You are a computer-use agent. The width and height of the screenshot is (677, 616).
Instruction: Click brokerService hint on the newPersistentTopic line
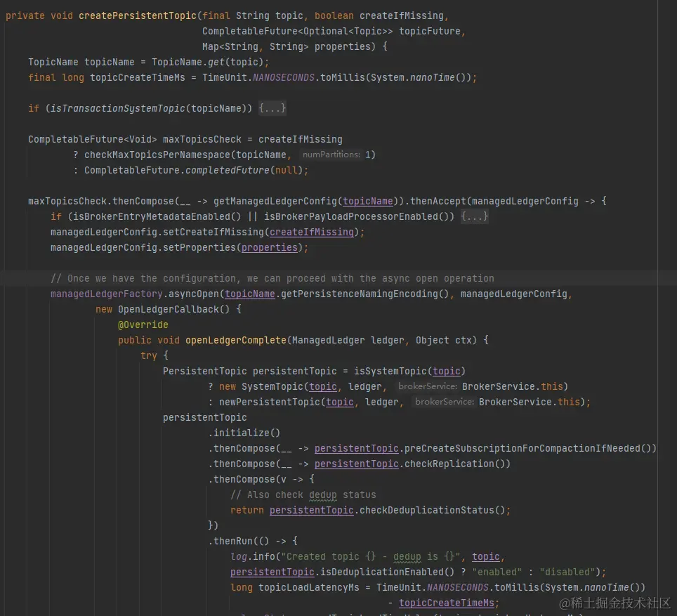(x=445, y=402)
